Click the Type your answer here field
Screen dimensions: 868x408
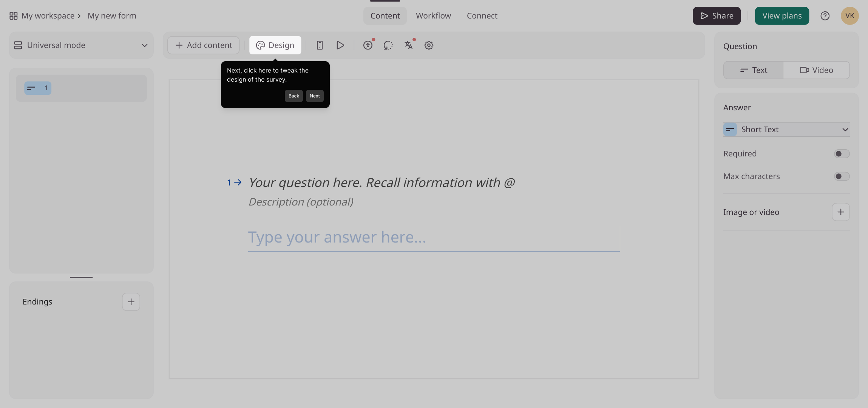point(434,239)
